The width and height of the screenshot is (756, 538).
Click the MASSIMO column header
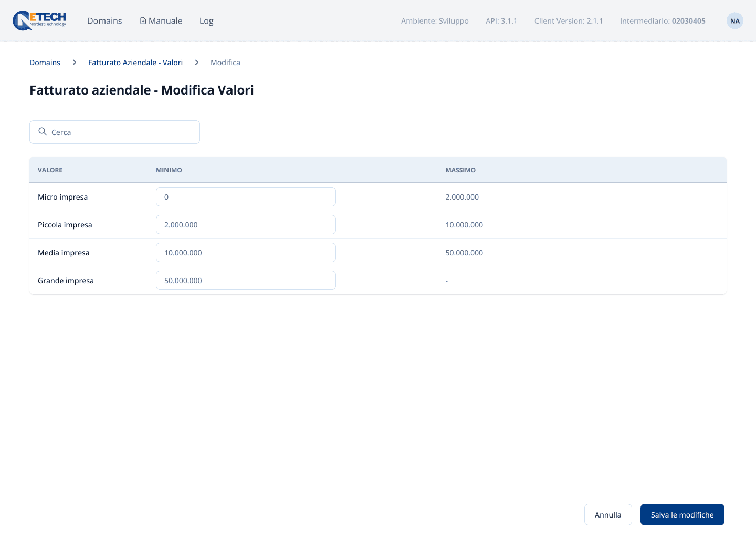(460, 170)
